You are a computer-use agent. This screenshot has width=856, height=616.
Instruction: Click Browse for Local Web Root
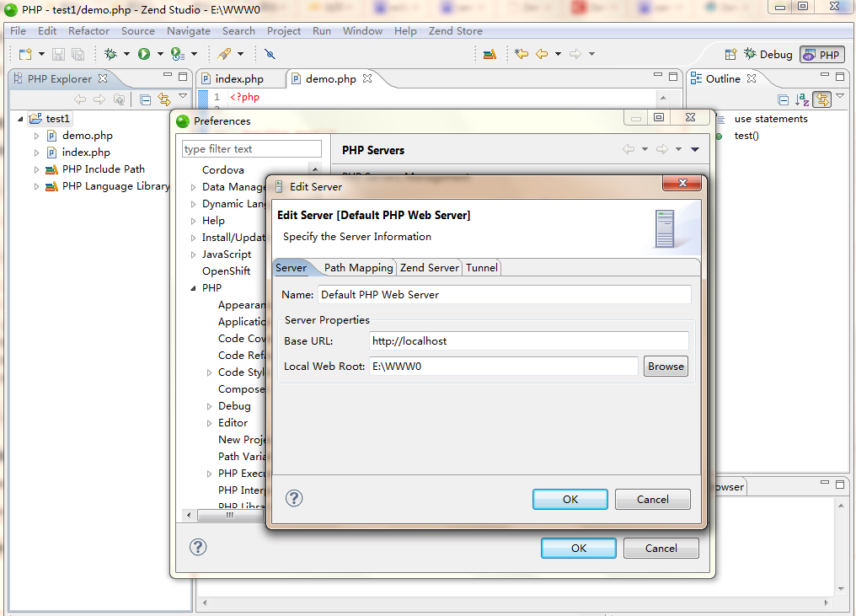(x=666, y=366)
